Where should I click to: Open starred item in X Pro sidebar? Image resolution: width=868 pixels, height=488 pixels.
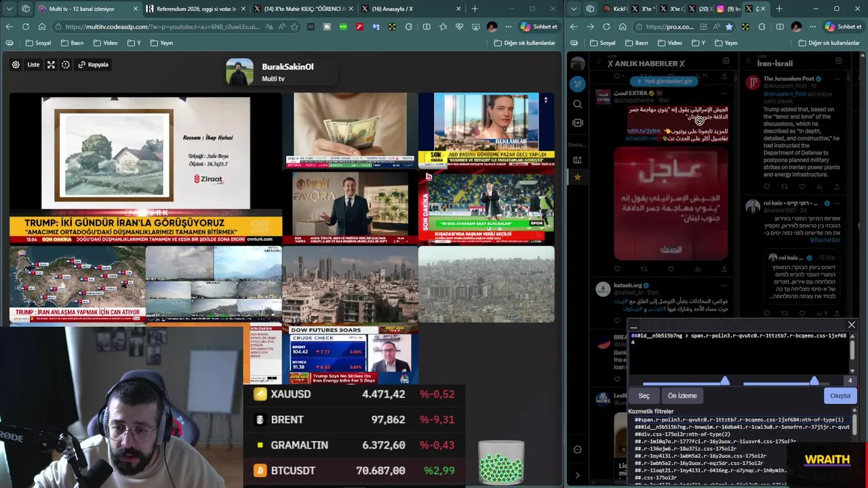click(577, 177)
